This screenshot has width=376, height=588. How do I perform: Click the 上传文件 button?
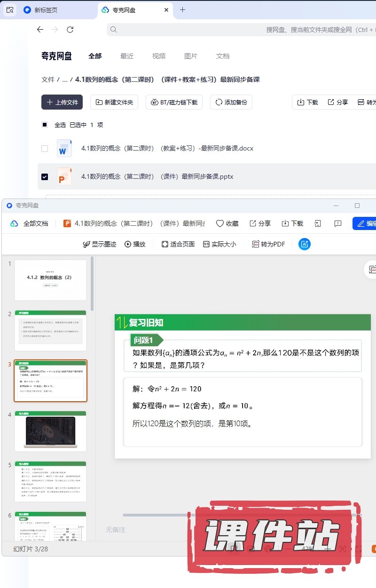point(62,102)
